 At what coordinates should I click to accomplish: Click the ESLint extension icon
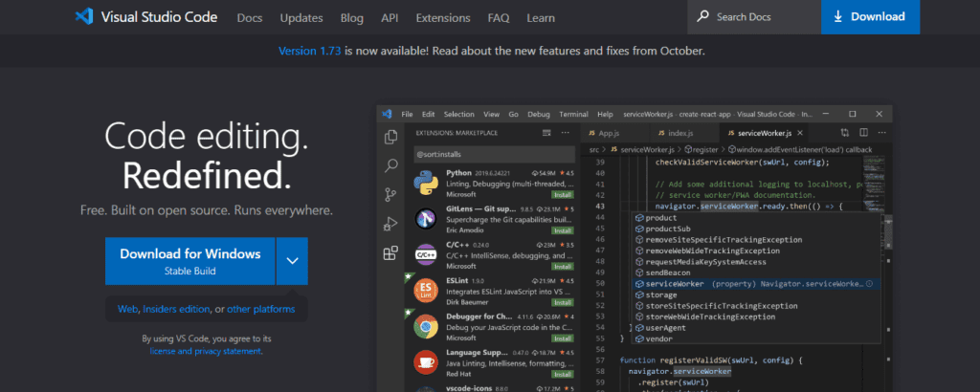(x=426, y=291)
